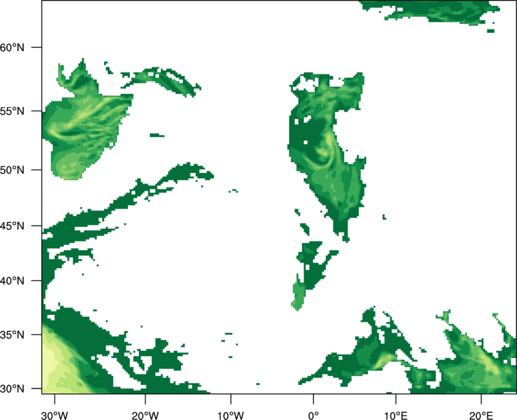Click the 30°N latitude label
517x420 pixels.
point(12,389)
